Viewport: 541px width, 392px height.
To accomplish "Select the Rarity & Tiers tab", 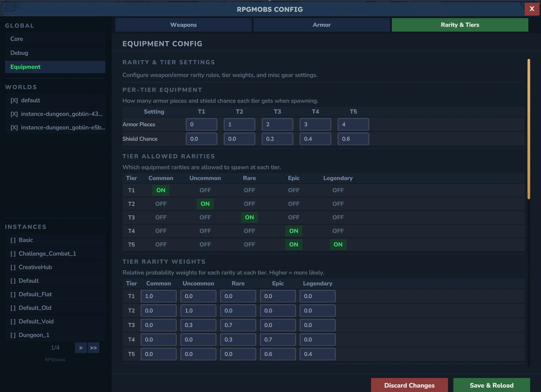I will [x=460, y=25].
